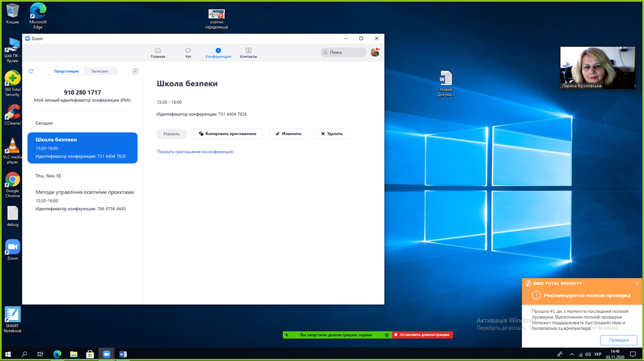Open освітнє середовище desktop file
This screenshot has width=644, height=361.
216,19
